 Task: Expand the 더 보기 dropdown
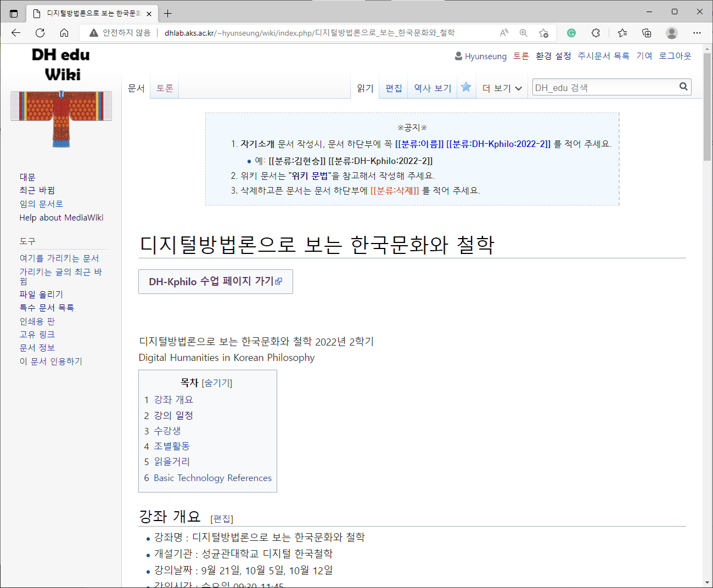click(x=502, y=88)
